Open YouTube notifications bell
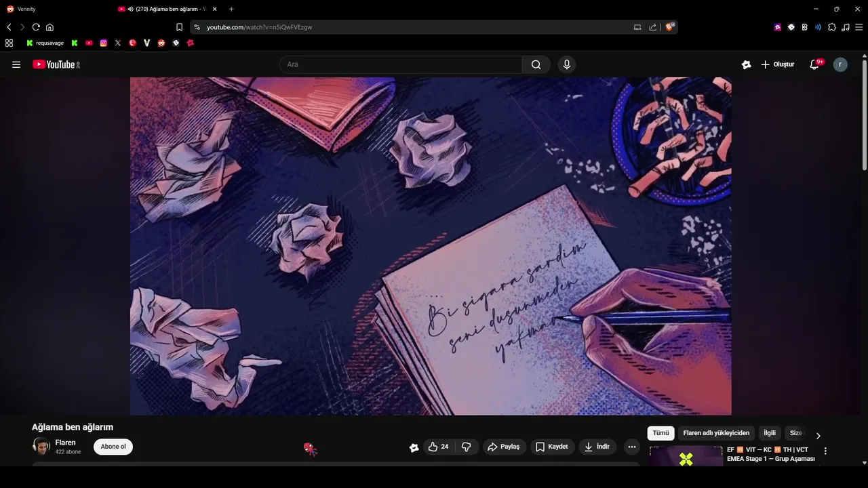 click(x=814, y=64)
